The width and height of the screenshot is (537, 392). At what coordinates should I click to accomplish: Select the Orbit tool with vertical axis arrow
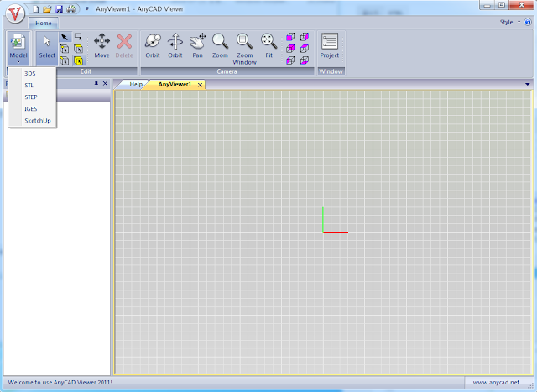click(175, 45)
